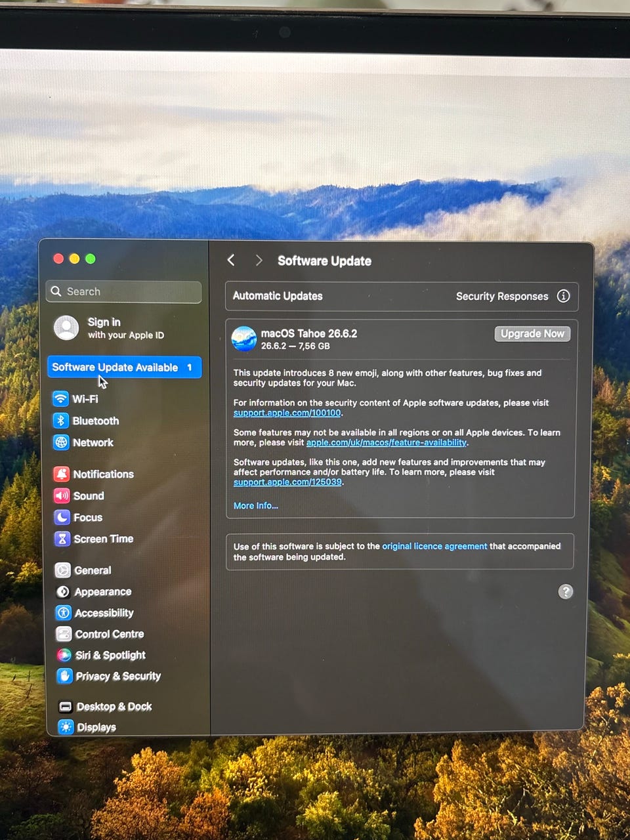Open the original licence agreement link

pyautogui.click(x=434, y=546)
